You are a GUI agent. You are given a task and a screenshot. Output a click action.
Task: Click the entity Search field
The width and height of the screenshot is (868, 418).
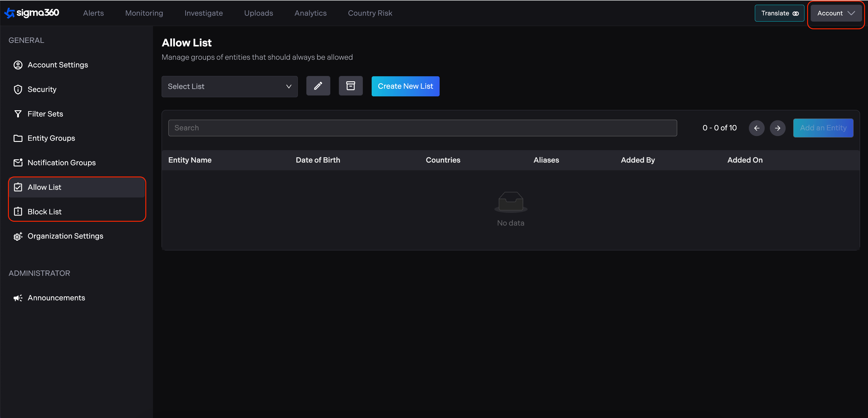[422, 128]
